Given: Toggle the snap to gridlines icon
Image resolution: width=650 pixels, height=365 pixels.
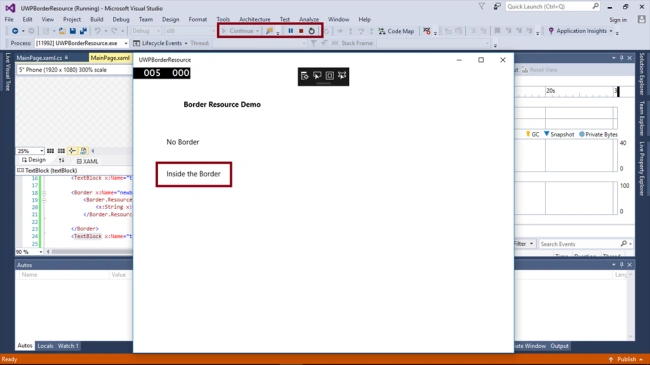Looking at the screenshot, I should click(x=61, y=151).
